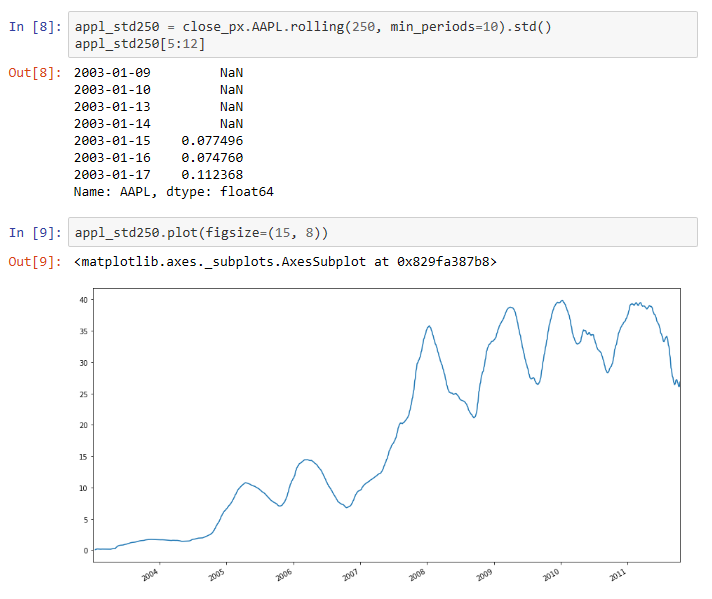Click the rolling std code line in cell 8
712x599 pixels.
pos(312,26)
